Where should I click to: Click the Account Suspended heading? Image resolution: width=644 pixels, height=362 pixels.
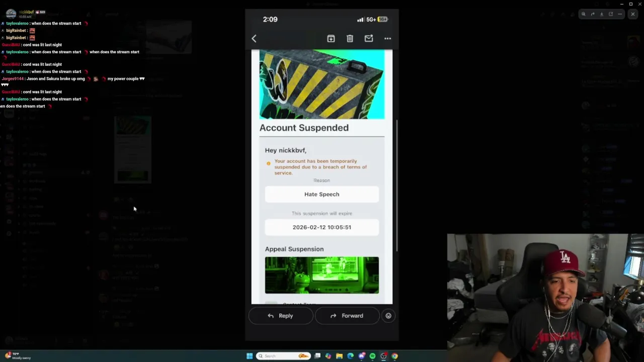coord(304,128)
